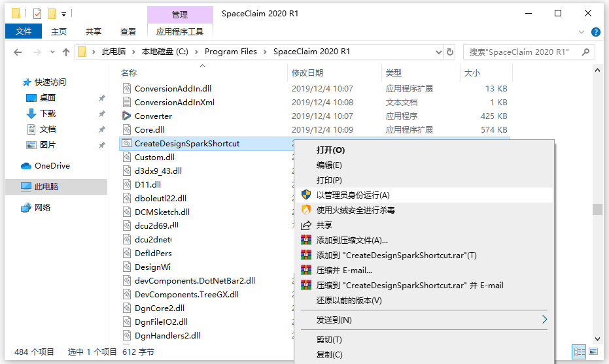Select the DCMSketch.dll file
Viewport: 609px width, 364px height.
tap(162, 212)
